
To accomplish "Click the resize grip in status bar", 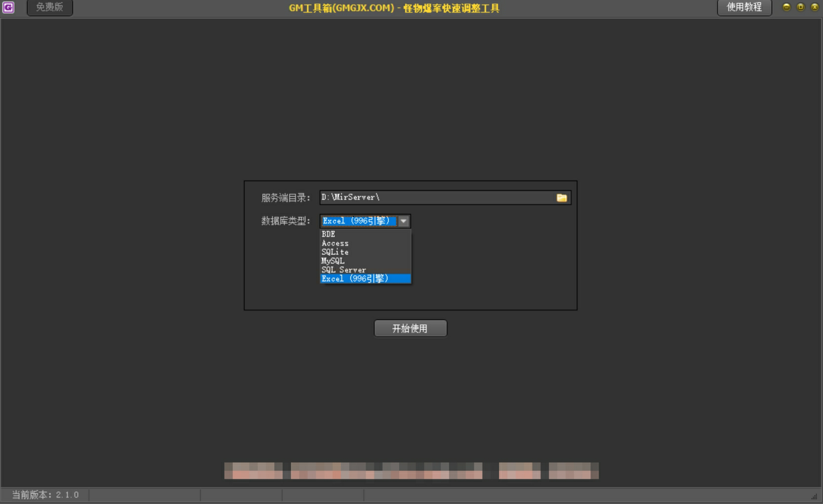I will (x=814, y=497).
